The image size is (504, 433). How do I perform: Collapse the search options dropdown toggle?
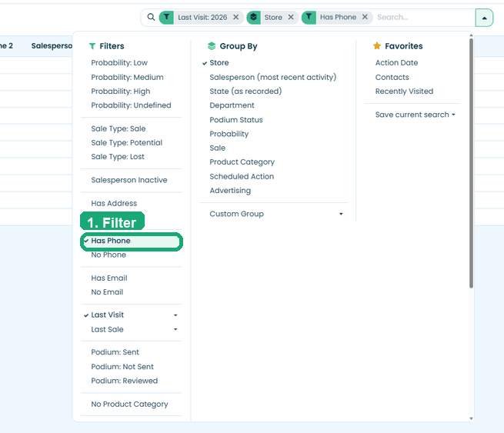coord(484,18)
